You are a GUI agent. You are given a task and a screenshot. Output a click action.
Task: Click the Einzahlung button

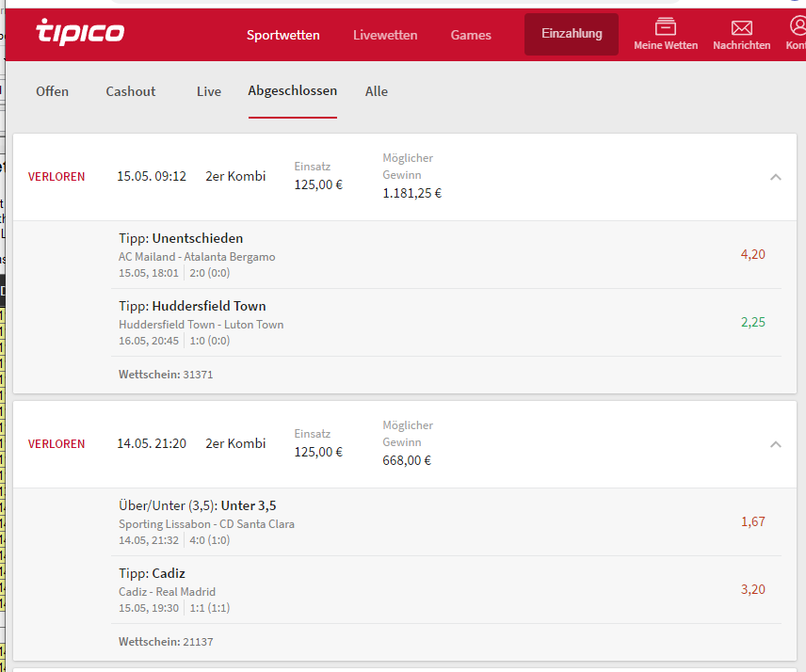[x=572, y=34]
